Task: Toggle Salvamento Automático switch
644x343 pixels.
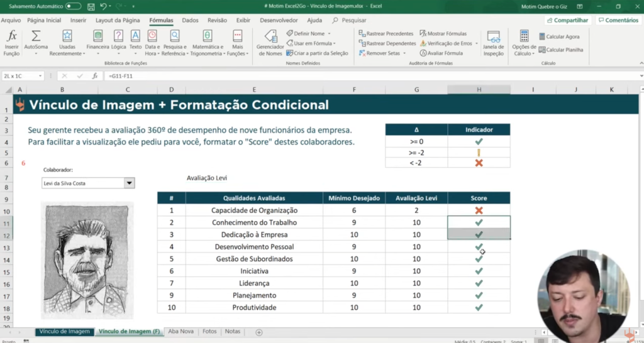Action: (73, 6)
